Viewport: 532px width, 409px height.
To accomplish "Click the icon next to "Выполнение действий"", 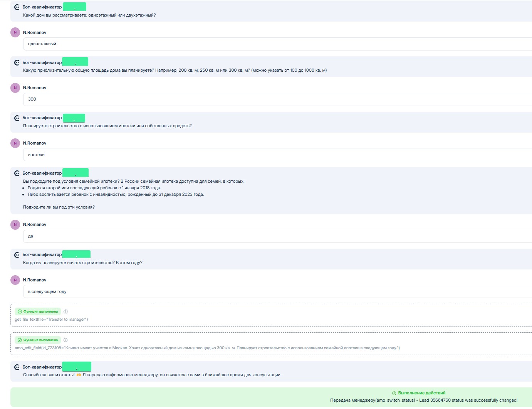I will click(x=394, y=393).
